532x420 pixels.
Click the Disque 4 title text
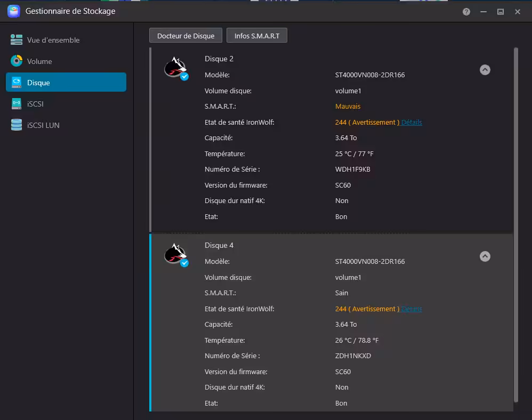click(x=219, y=245)
